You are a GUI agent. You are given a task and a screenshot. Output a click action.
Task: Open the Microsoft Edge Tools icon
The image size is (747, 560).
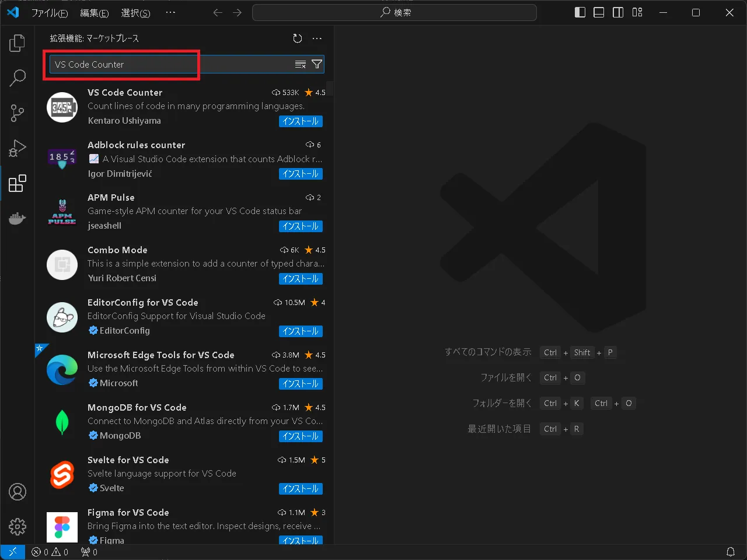(62, 370)
